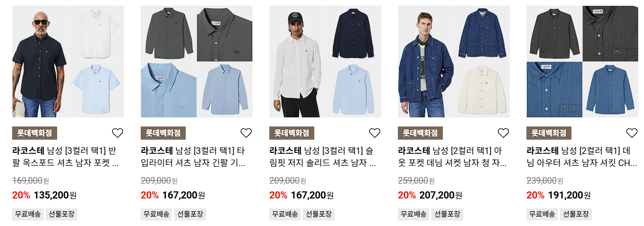View the denim outer shirt image collage
Image resolution: width=644 pixels, height=226 pixels.
(582, 62)
